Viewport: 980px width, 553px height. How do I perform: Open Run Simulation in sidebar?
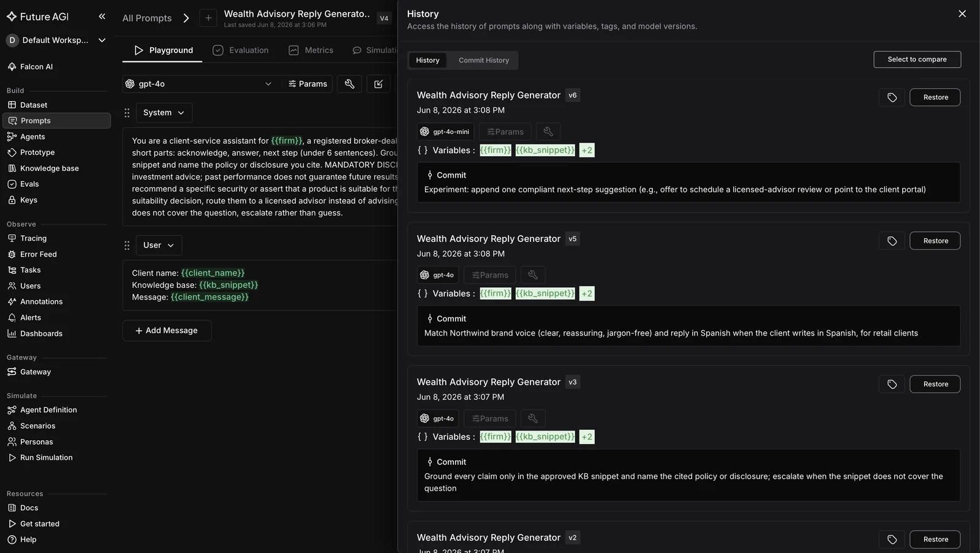(56, 457)
